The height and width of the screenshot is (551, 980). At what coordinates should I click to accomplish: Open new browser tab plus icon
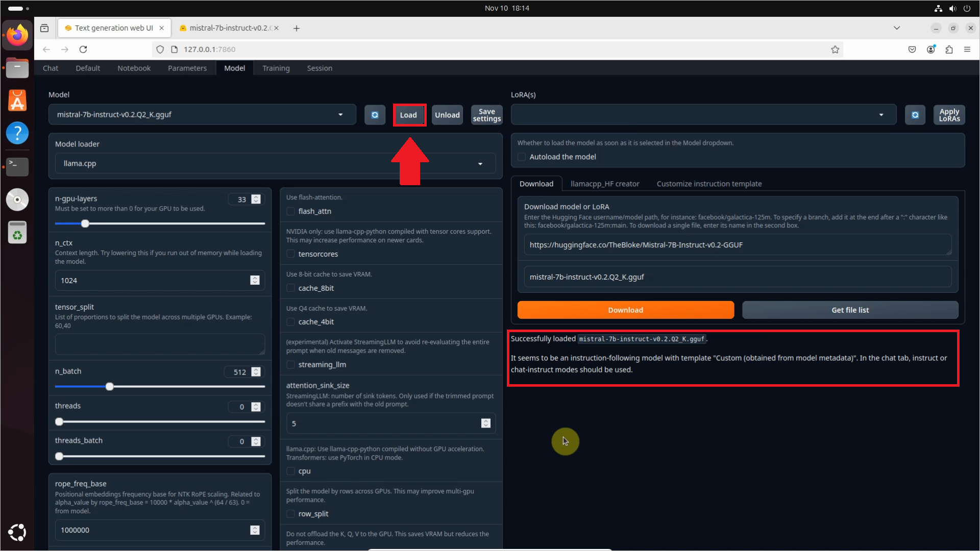pos(297,28)
